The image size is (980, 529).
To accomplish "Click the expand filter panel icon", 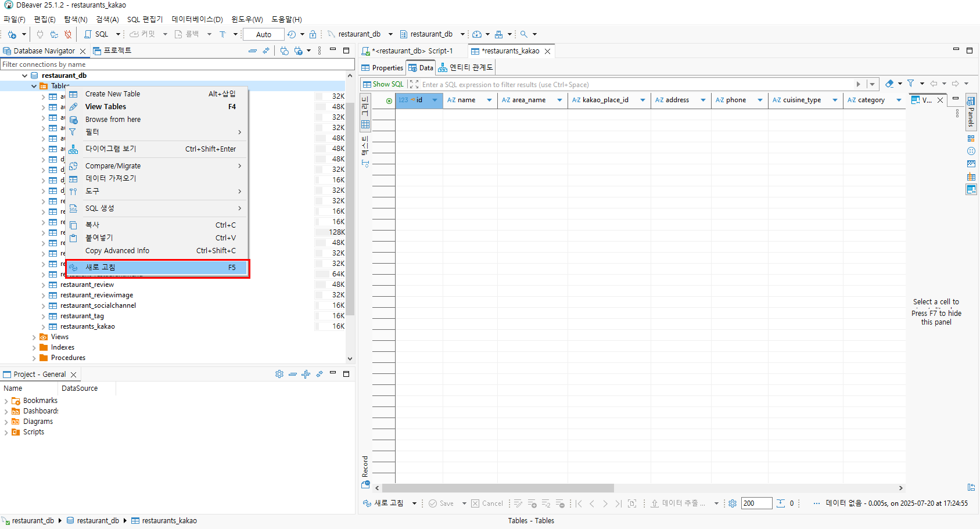I will (x=414, y=84).
